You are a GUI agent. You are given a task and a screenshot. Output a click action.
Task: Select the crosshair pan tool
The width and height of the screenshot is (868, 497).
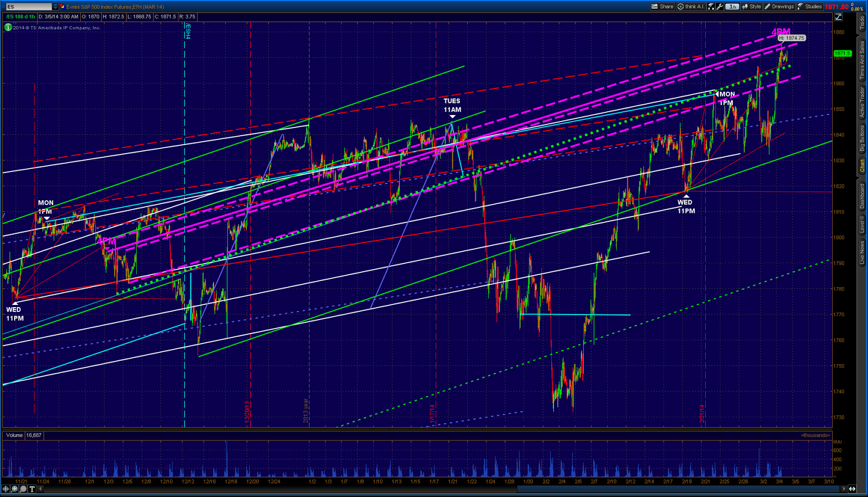[7, 489]
